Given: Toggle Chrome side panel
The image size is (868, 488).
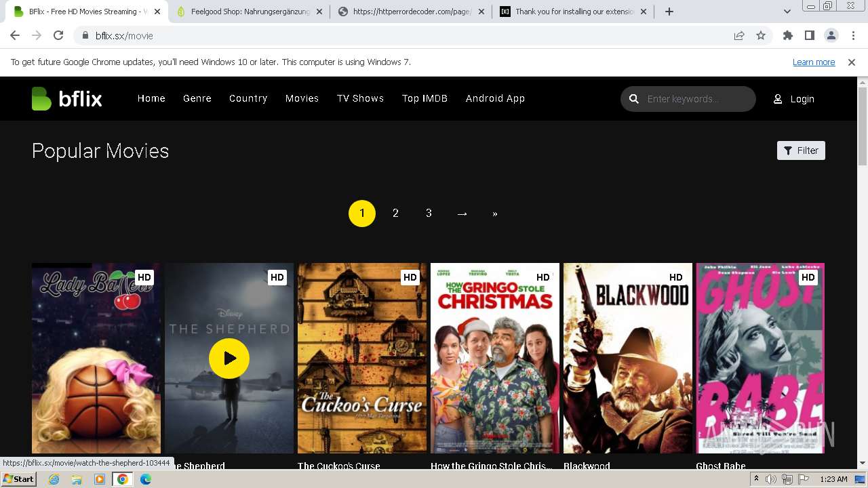Looking at the screenshot, I should 810,36.
